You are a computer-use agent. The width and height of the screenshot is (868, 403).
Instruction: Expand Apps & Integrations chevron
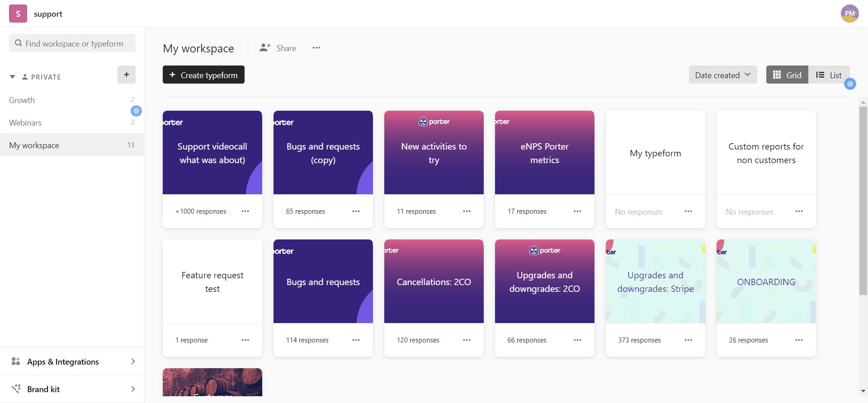[x=133, y=361]
